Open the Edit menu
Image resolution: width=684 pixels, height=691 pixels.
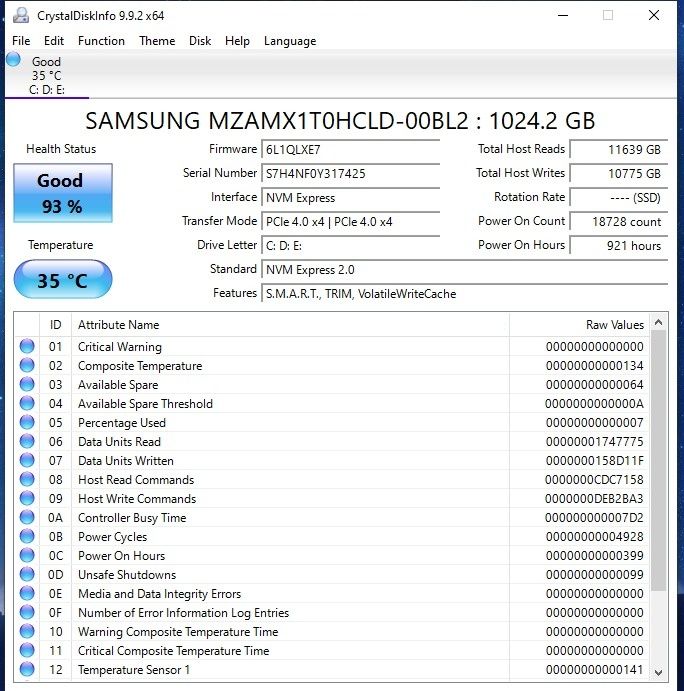(54, 41)
